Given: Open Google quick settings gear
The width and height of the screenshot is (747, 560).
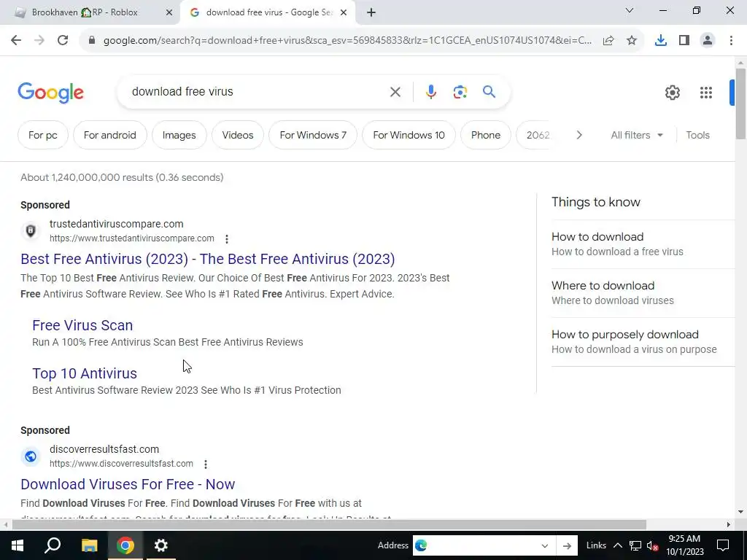Looking at the screenshot, I should (x=672, y=93).
